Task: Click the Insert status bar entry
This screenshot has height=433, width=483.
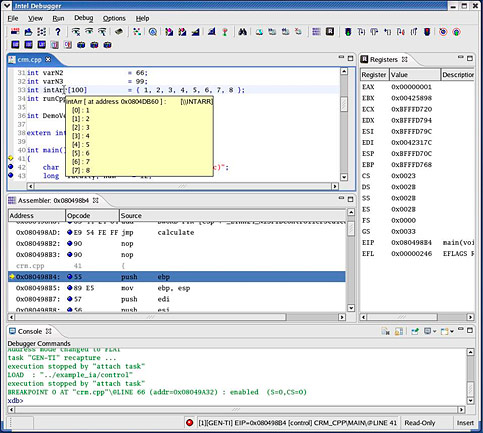Action: coord(465,423)
